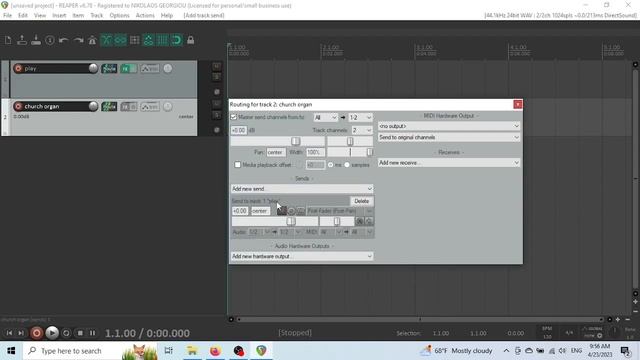Click the transport Stop button
Screen dimensions: 640x360
80,333
